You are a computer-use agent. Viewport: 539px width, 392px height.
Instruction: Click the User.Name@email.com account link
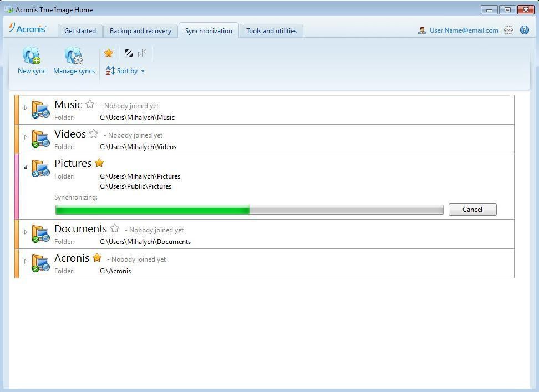point(464,30)
